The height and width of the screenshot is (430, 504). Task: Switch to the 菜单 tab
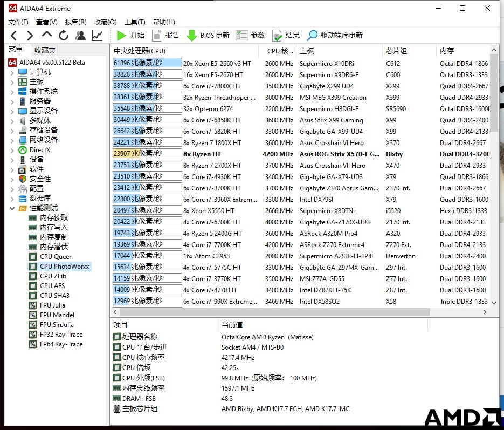point(16,50)
